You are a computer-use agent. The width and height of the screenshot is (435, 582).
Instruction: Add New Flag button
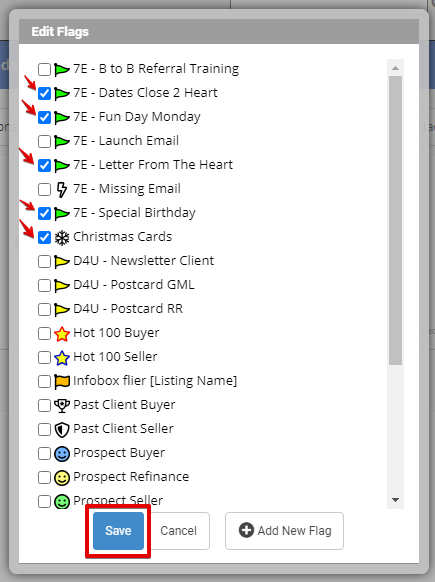[284, 531]
